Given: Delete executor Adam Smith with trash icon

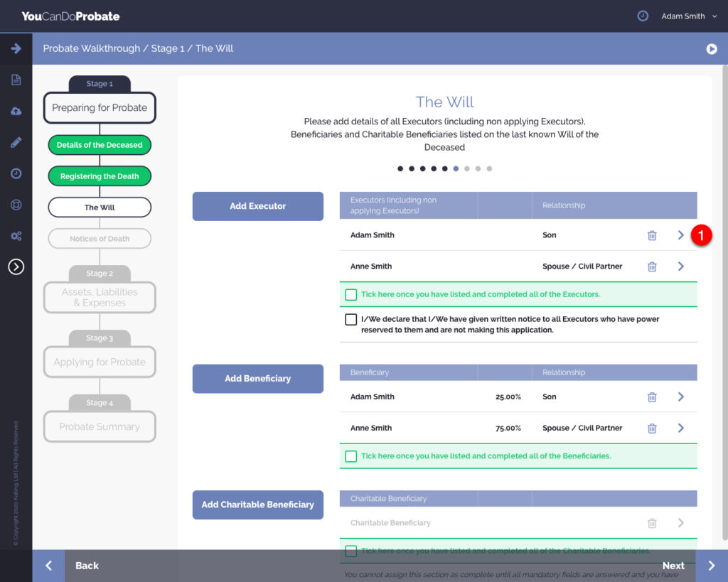Looking at the screenshot, I should click(x=652, y=235).
